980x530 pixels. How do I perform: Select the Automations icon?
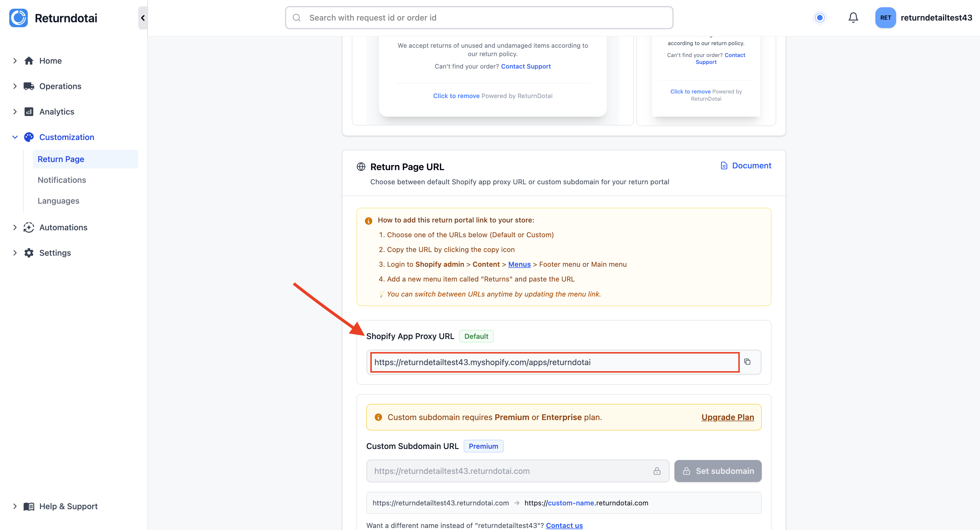29,227
